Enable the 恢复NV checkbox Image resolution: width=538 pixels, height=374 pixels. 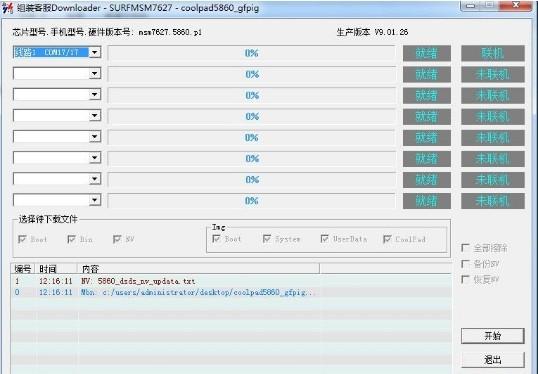pos(465,279)
